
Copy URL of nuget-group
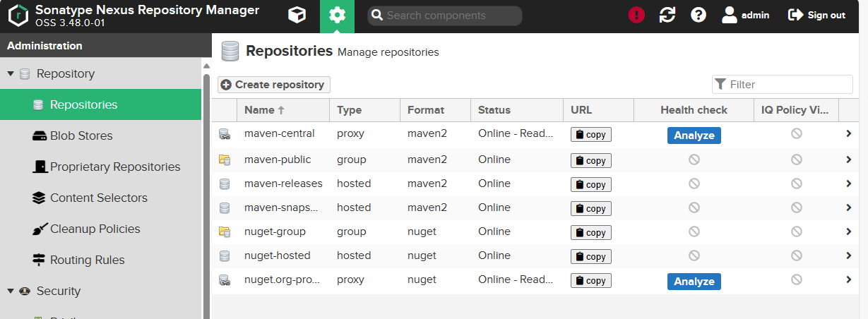[x=591, y=233]
